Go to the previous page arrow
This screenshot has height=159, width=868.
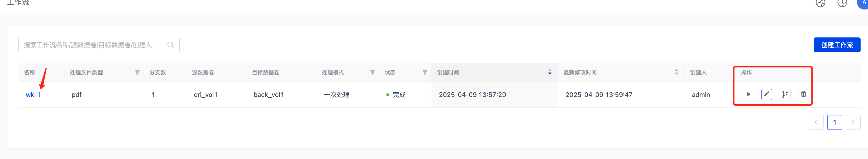pos(816,122)
